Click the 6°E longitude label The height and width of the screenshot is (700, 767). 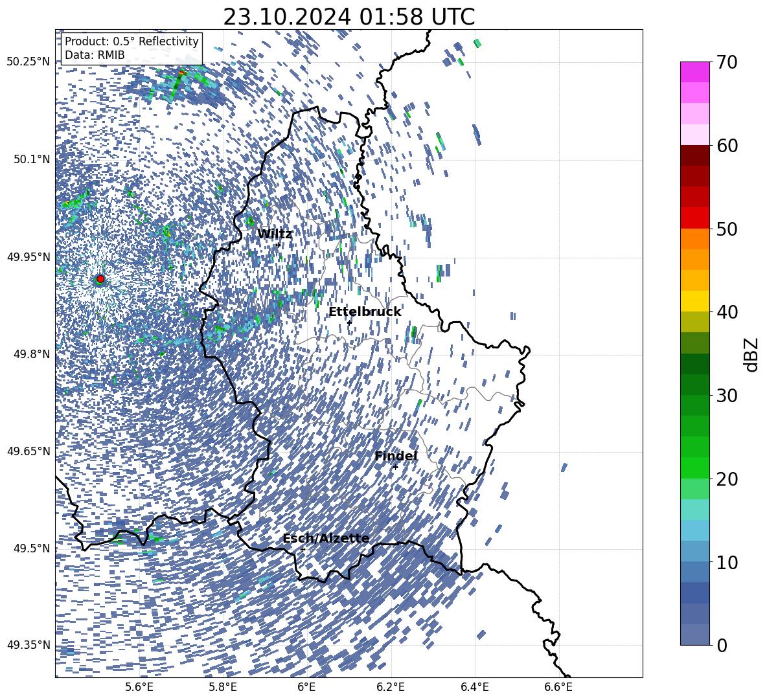306,687
